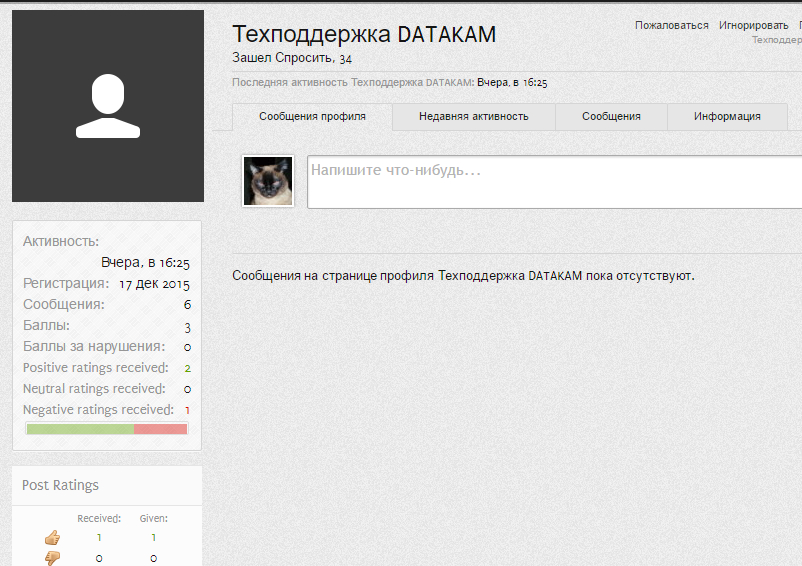This screenshot has height=566, width=802.
Task: Click the thumbs-down rating icon
Action: tap(52, 558)
